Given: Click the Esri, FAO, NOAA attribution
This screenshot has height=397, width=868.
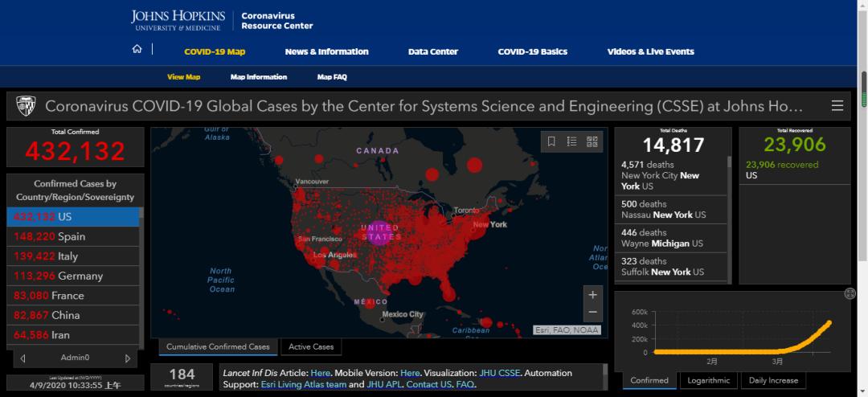Looking at the screenshot, I should coord(567,330).
